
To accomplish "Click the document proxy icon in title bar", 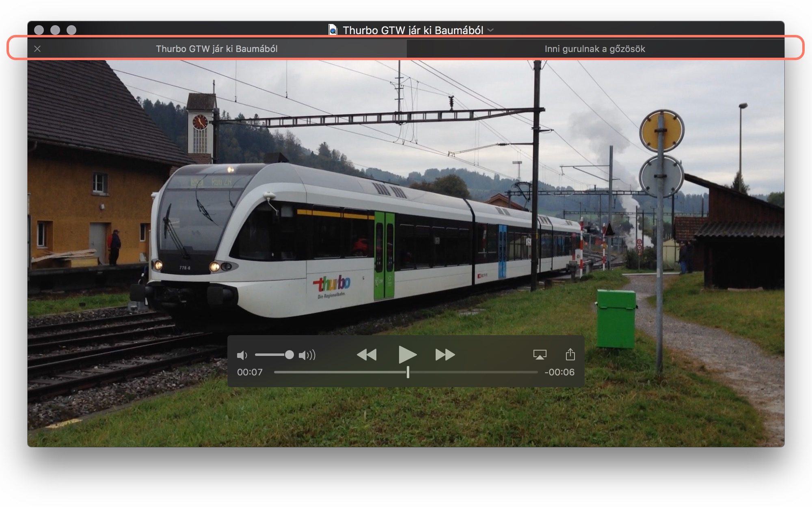I will pos(333,30).
